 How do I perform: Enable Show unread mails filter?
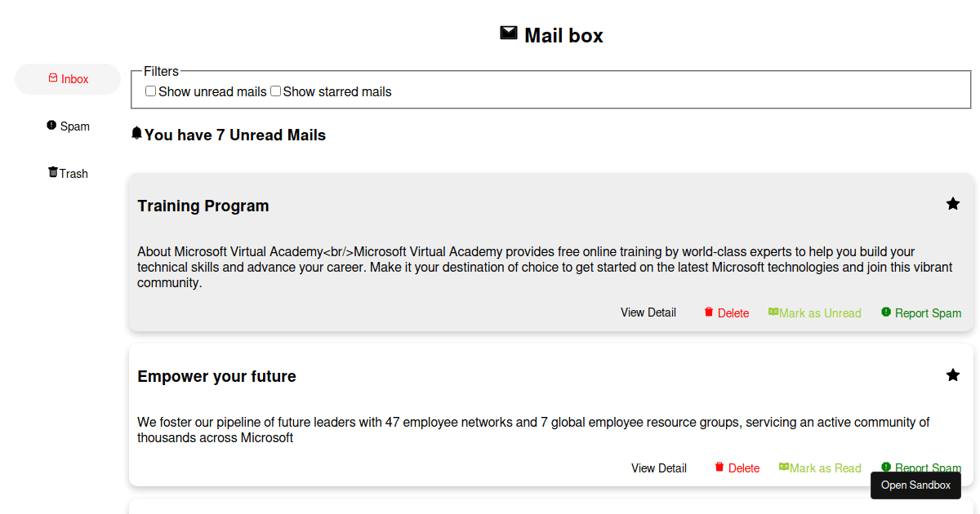[150, 91]
